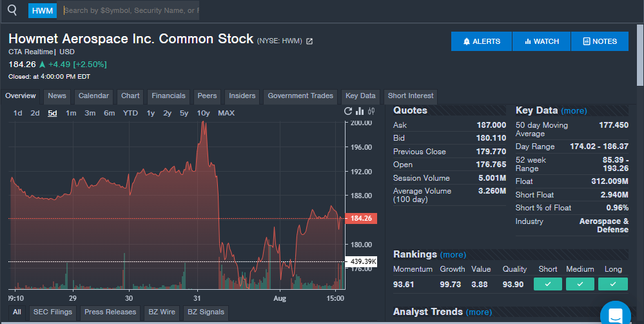The height and width of the screenshot is (324, 644).
Task: Filter news by Press Releases
Action: [x=110, y=312]
